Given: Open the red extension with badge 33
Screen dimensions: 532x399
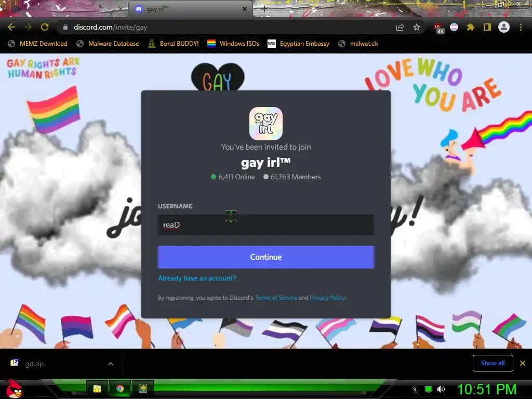Looking at the screenshot, I should tap(438, 28).
